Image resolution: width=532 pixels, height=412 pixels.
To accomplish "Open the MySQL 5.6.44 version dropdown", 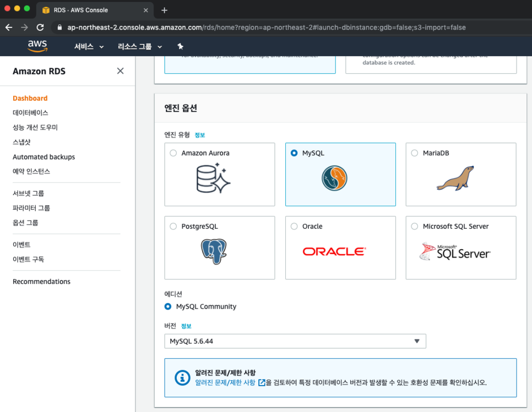I will [x=295, y=341].
